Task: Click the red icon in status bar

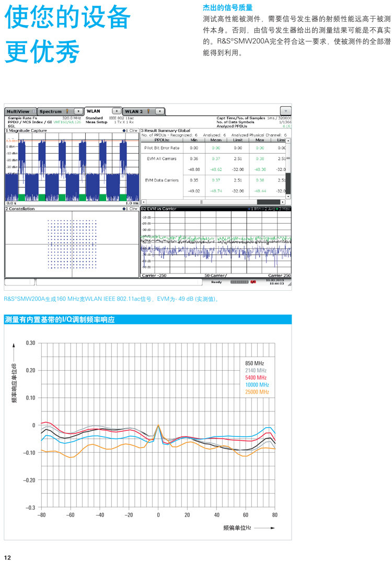Action: (253, 282)
